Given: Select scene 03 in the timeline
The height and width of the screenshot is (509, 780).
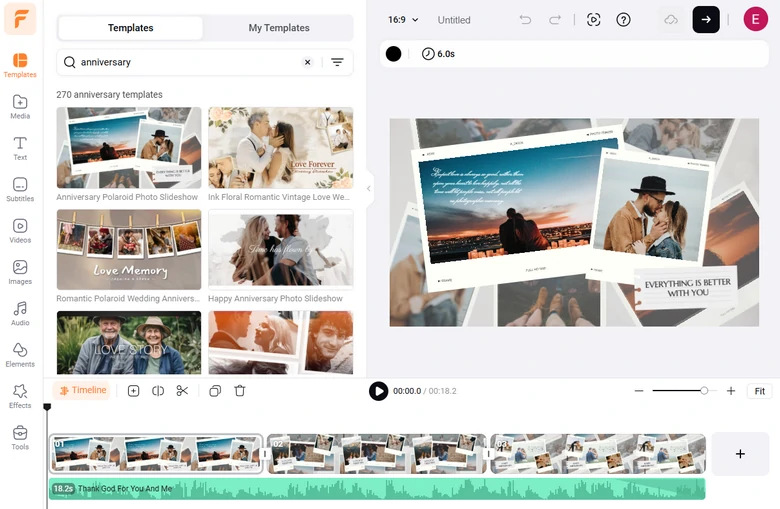Looking at the screenshot, I should [x=598, y=454].
